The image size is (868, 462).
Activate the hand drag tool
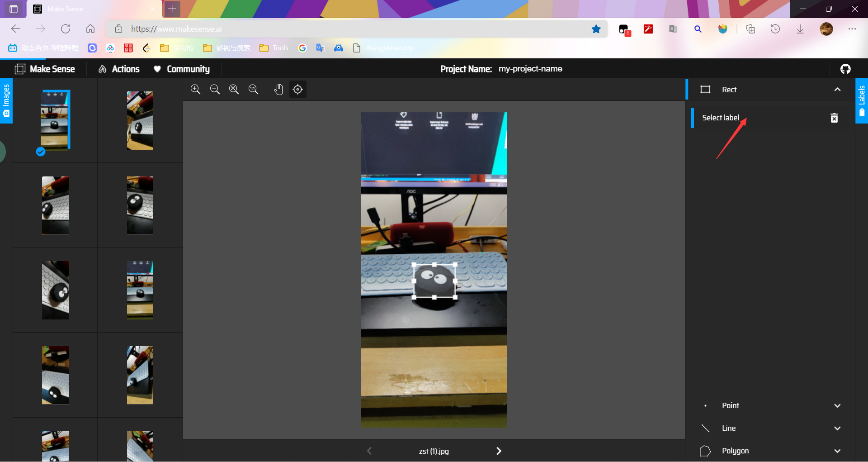pyautogui.click(x=278, y=90)
